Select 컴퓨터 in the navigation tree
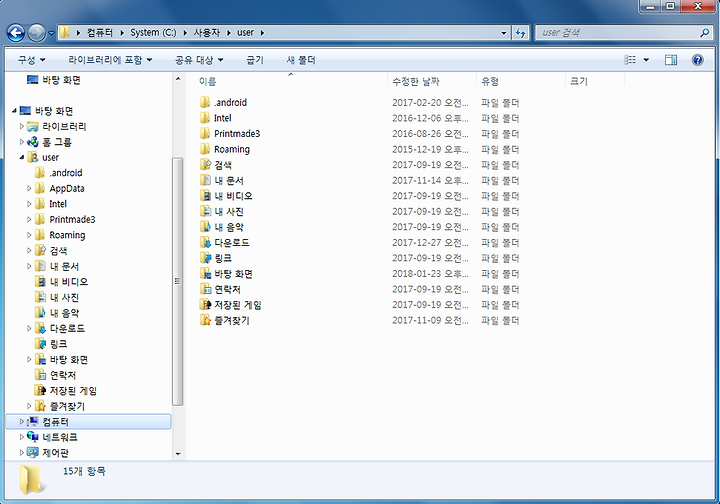Image resolution: width=720 pixels, height=504 pixels. pos(55,421)
